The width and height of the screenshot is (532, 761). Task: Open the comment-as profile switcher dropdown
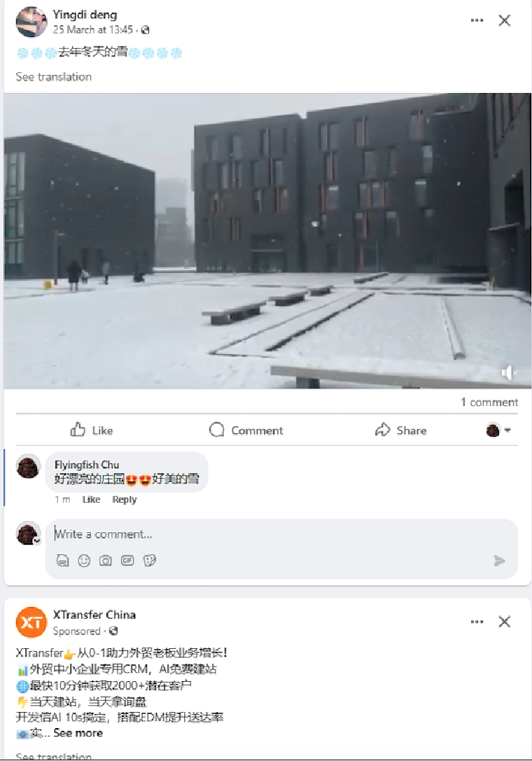[498, 430]
